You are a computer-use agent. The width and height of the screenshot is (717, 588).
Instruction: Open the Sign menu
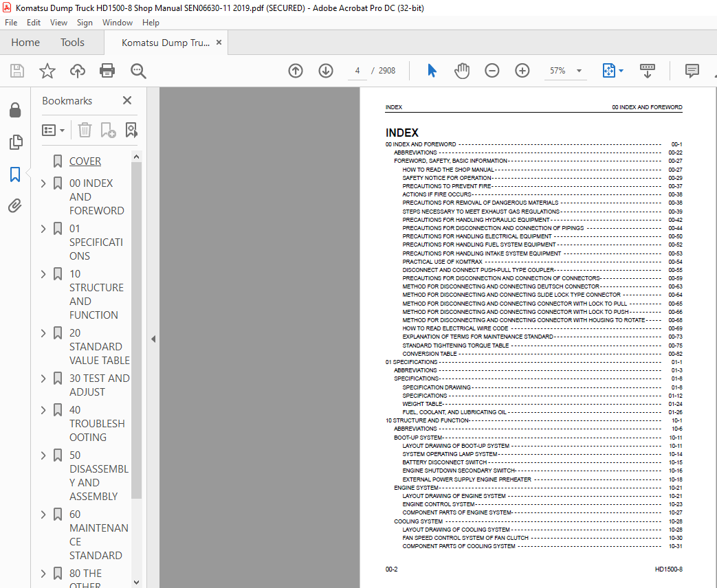(85, 23)
